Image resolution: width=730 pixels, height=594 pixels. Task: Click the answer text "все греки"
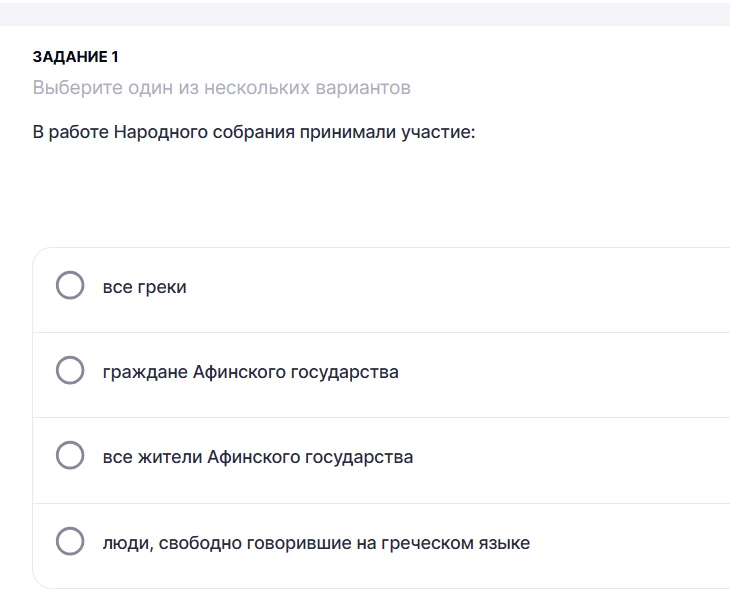point(144,287)
